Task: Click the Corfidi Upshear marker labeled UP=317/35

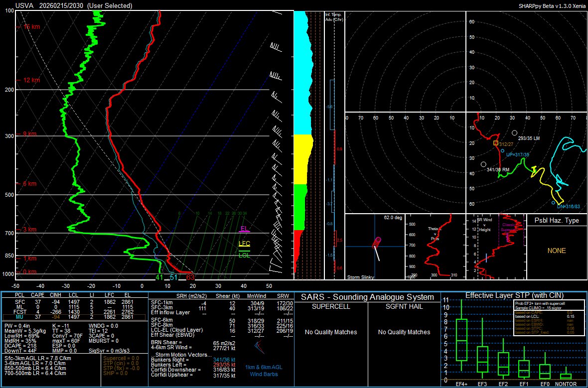Action: (502, 150)
